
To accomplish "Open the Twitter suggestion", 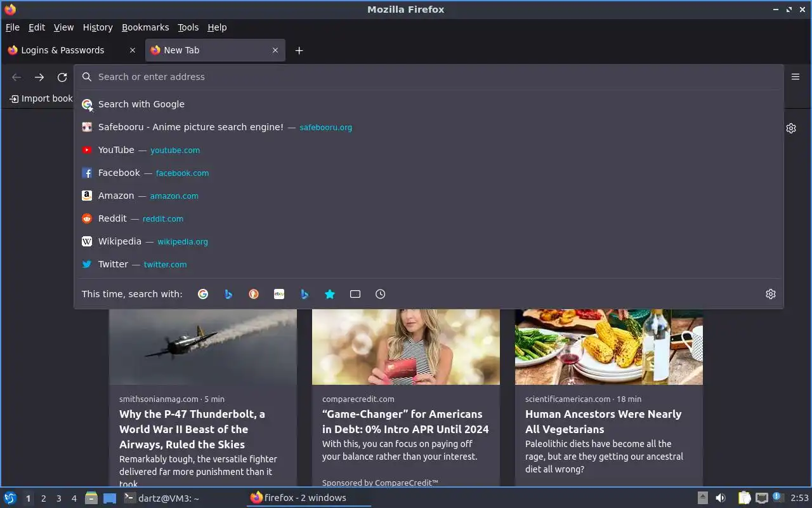I will pyautogui.click(x=429, y=264).
